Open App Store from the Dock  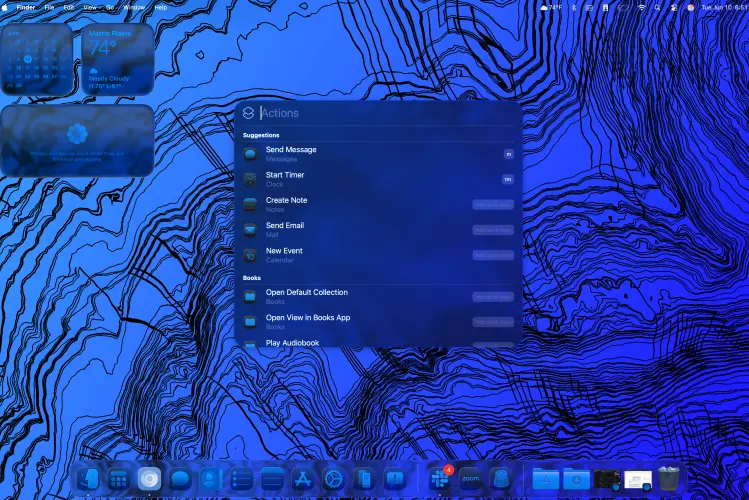[302, 479]
